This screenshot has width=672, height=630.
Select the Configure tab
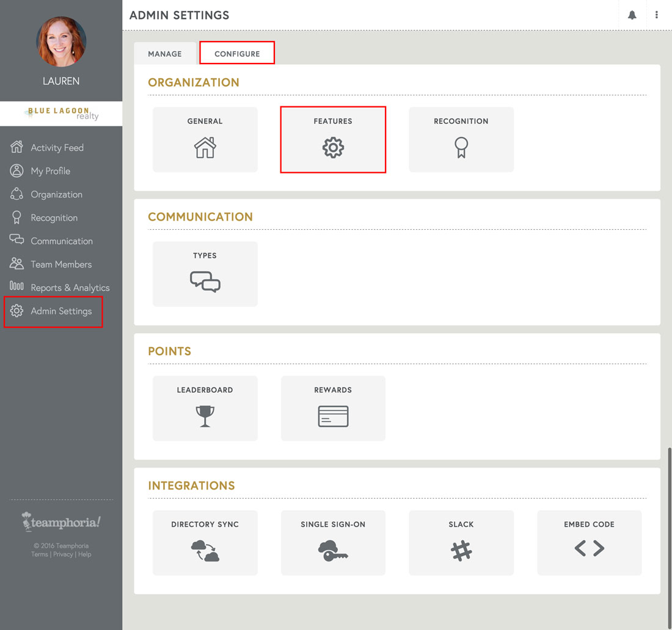pos(237,53)
